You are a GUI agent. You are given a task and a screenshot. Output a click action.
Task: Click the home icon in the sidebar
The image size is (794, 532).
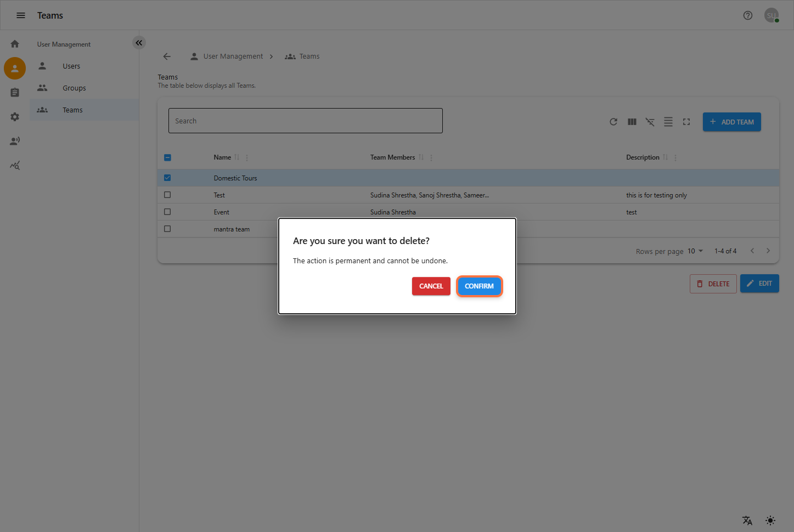15,44
